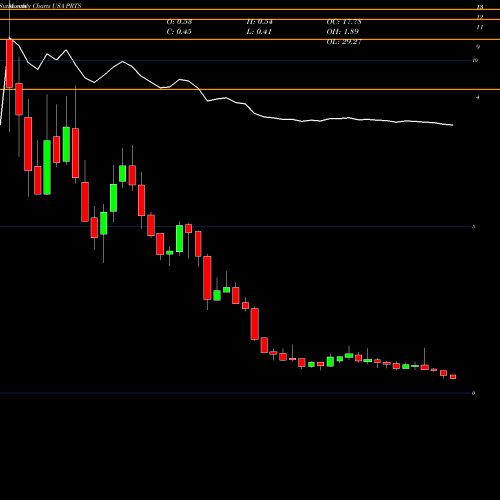Select the low value 'L: 0.41'
The height and width of the screenshot is (500, 500).
click(259, 32)
